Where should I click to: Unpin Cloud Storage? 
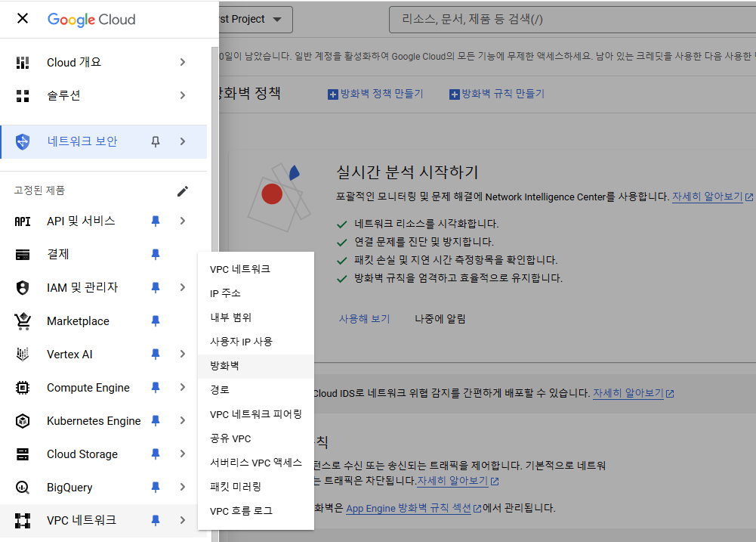tap(156, 454)
